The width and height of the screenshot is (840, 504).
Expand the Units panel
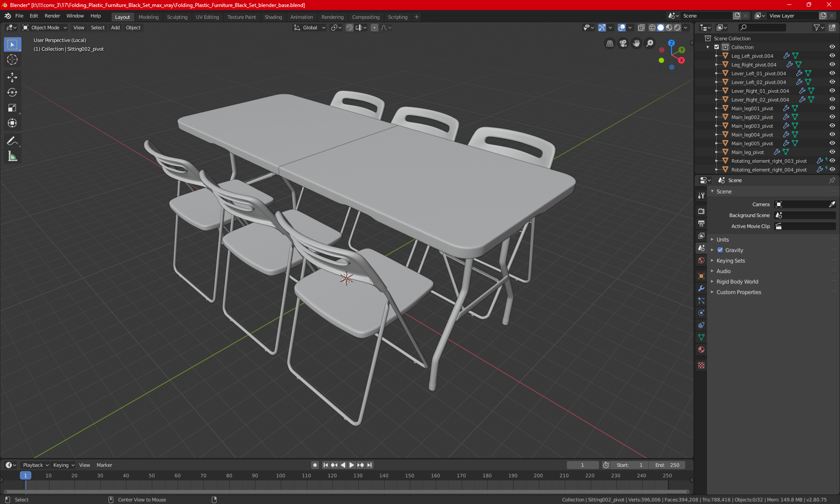(x=722, y=240)
